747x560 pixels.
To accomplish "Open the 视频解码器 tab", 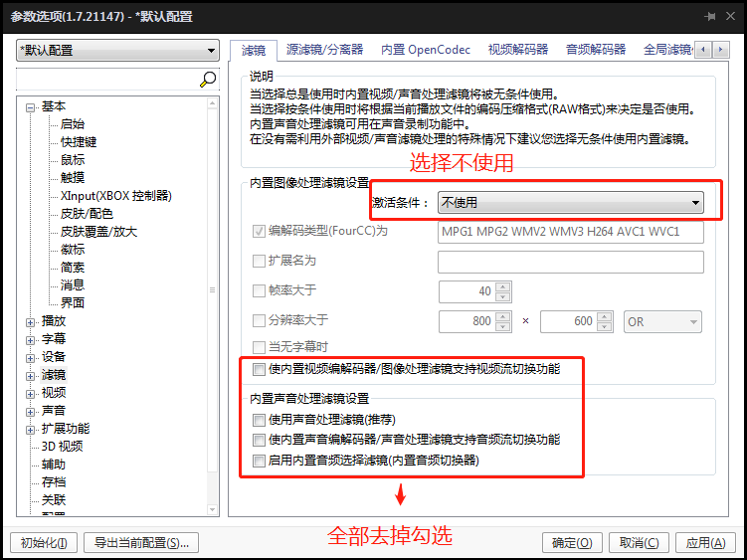I will click(518, 49).
